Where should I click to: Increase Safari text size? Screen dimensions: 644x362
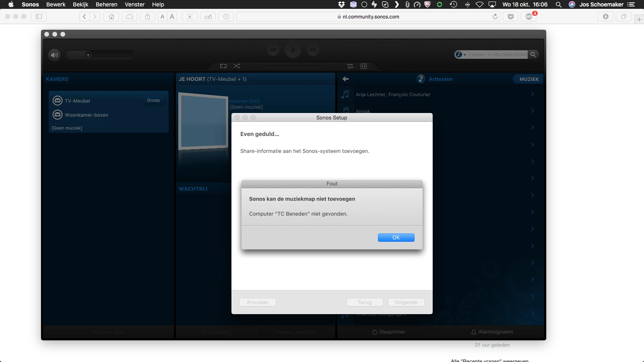tap(172, 16)
